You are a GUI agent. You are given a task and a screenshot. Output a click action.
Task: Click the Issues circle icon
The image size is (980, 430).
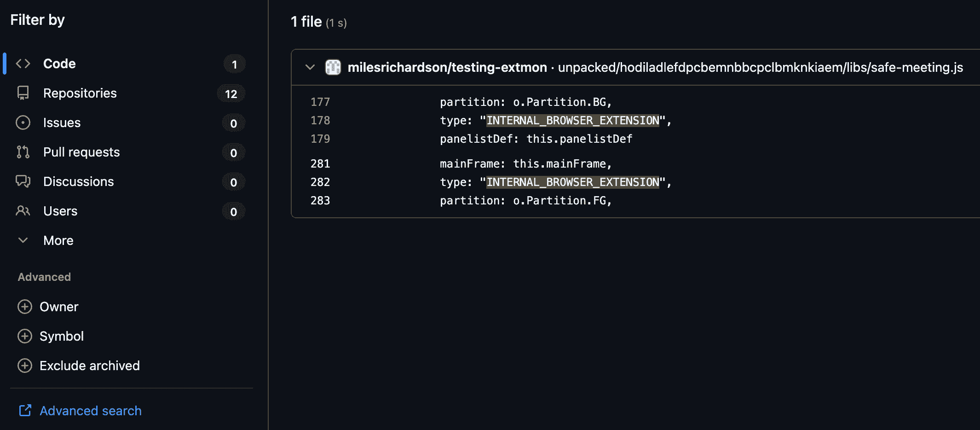click(x=23, y=122)
